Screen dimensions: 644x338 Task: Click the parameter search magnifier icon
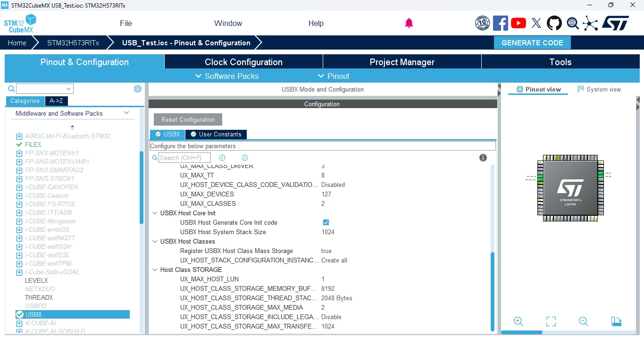[154, 158]
